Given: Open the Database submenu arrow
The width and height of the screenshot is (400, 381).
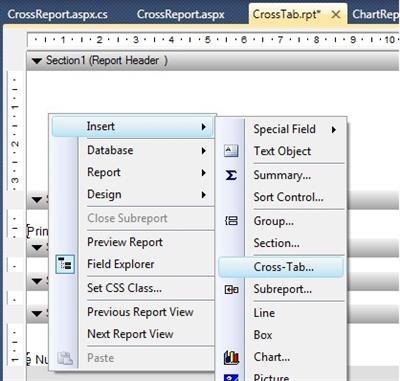Looking at the screenshot, I should [204, 151].
